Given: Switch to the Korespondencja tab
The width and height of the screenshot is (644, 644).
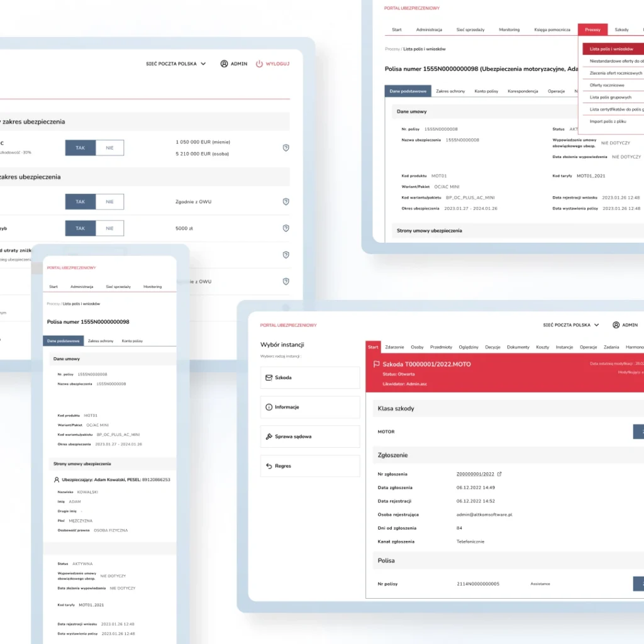Looking at the screenshot, I should (523, 91).
